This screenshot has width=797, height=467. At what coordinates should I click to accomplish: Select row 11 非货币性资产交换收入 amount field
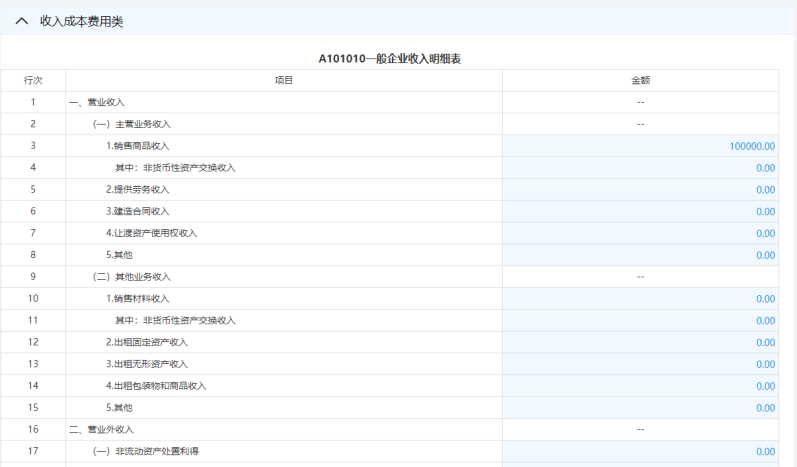(x=640, y=321)
